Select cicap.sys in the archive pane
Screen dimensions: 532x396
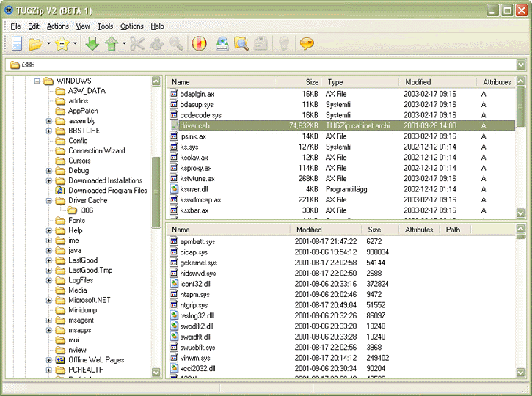pyautogui.click(x=194, y=252)
